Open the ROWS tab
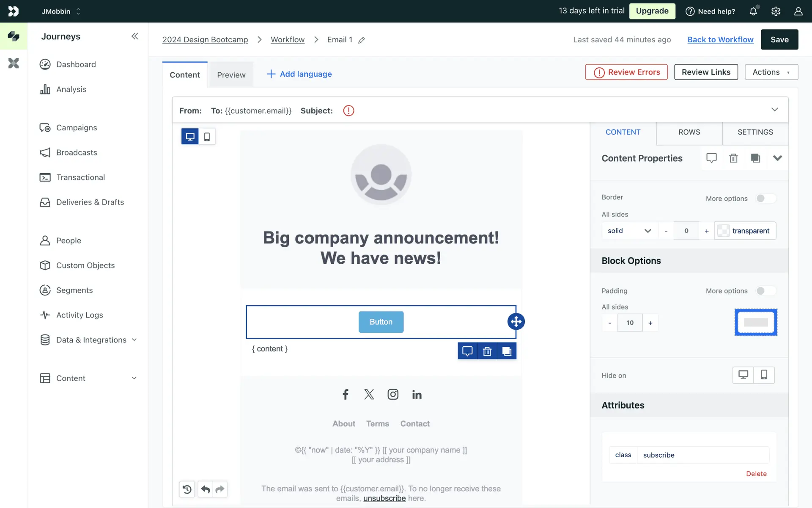The height and width of the screenshot is (508, 812). (689, 132)
